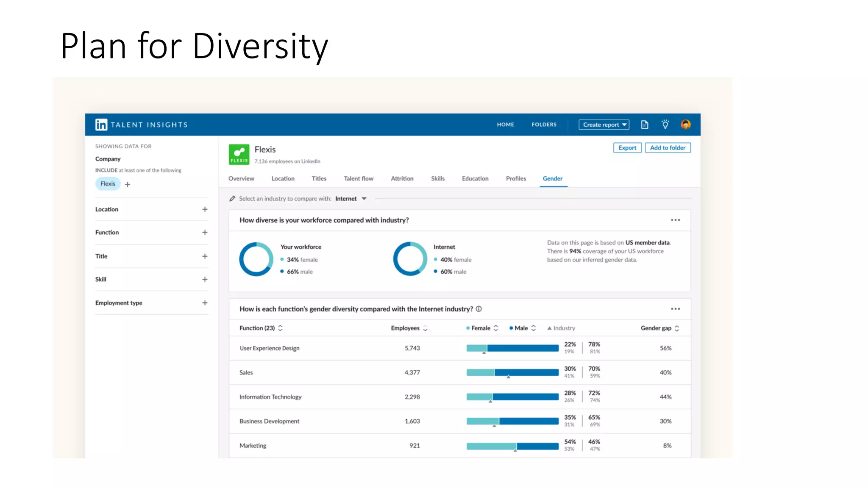
Task: Expand the Employment type filter
Action: 205,303
